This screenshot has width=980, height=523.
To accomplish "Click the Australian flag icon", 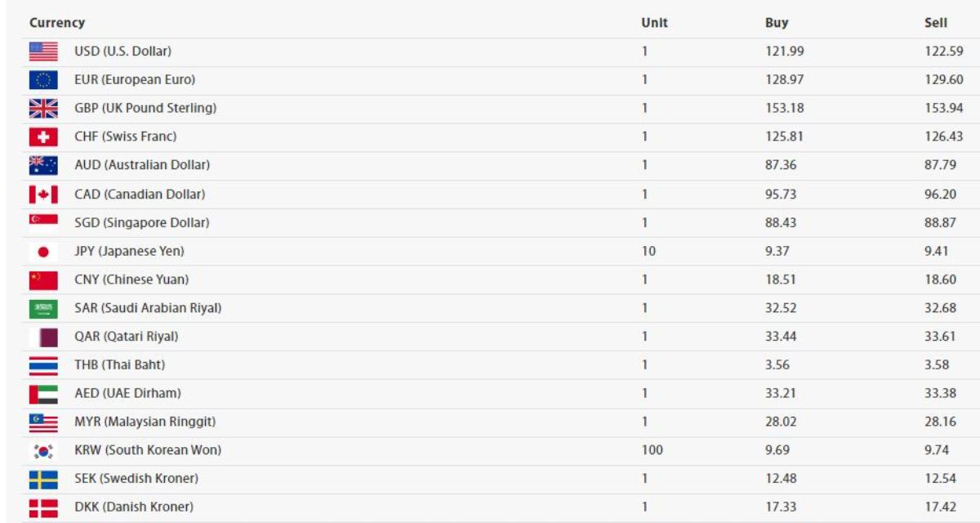I will (43, 165).
